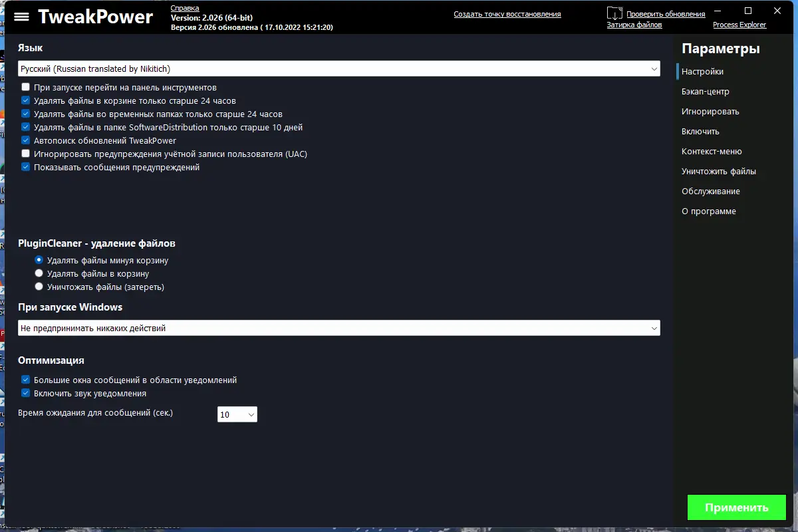Image resolution: width=798 pixels, height=532 pixels.
Task: Open Бэкап-центр section
Action: pos(706,91)
